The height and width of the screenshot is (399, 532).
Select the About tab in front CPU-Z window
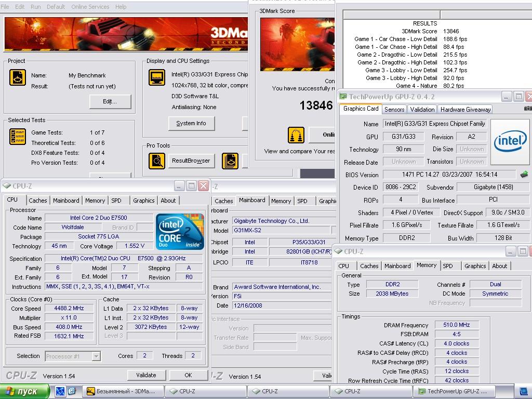[x=168, y=201]
